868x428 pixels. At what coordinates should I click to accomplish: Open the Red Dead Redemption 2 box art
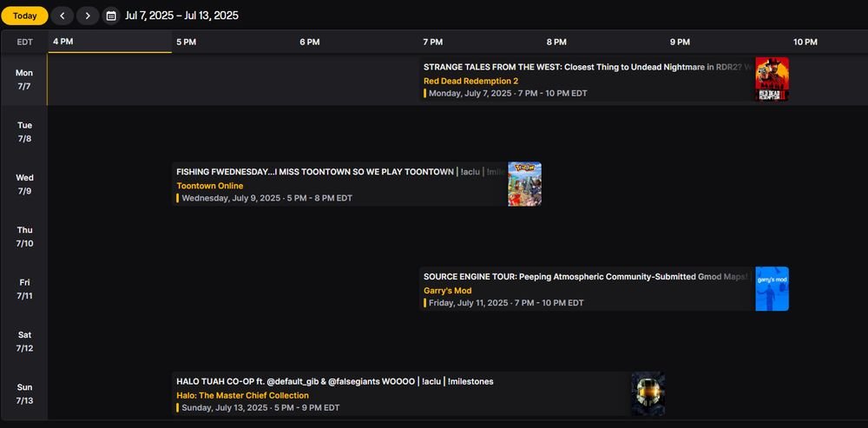[772, 79]
